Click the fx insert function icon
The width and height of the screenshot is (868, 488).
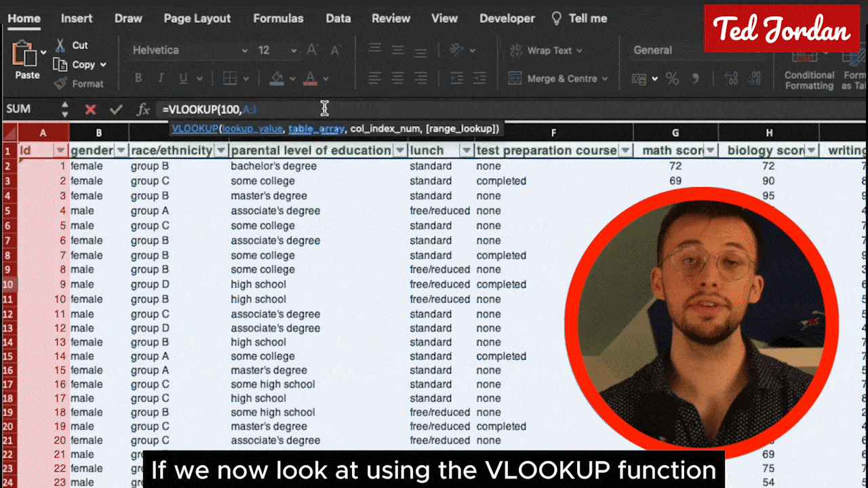point(143,109)
